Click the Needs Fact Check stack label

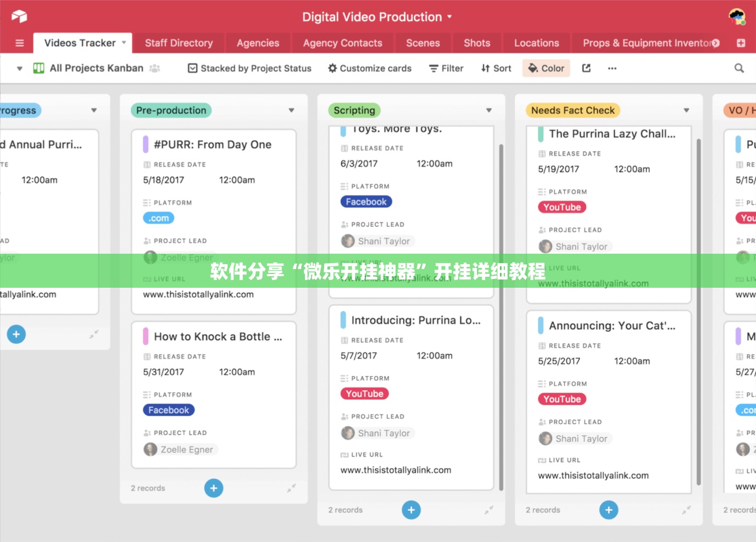tap(573, 110)
